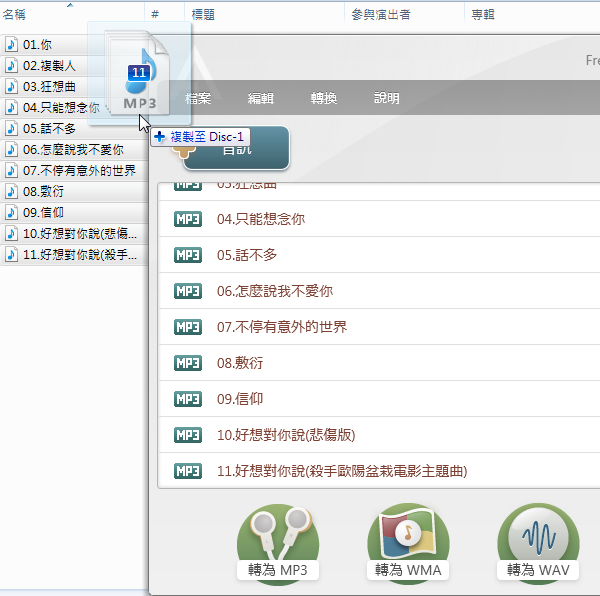Click the 轉為 MP3 button label
The height and width of the screenshot is (596, 600).
[278, 570]
